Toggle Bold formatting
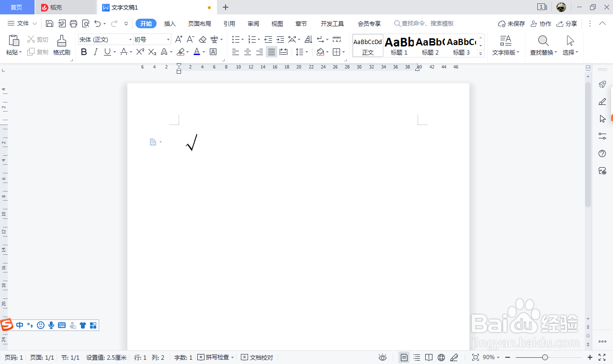 [x=84, y=52]
